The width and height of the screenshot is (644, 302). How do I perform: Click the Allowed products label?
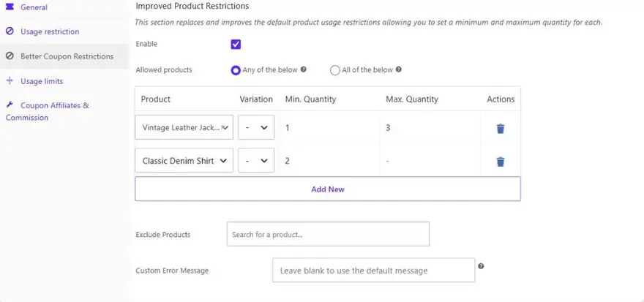tap(164, 69)
